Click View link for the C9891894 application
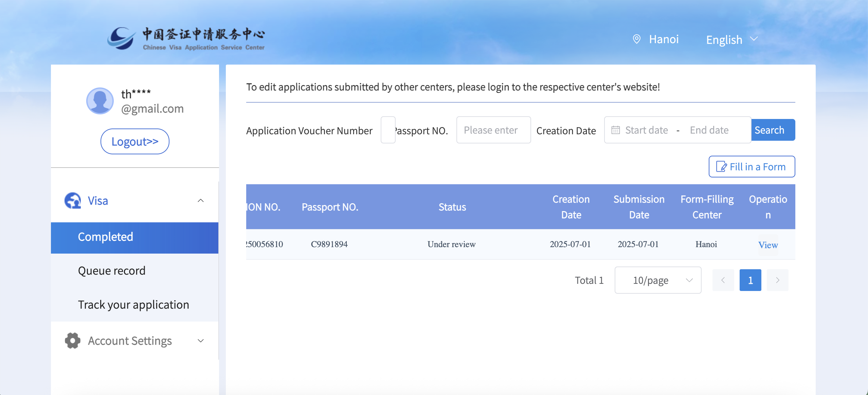 768,245
